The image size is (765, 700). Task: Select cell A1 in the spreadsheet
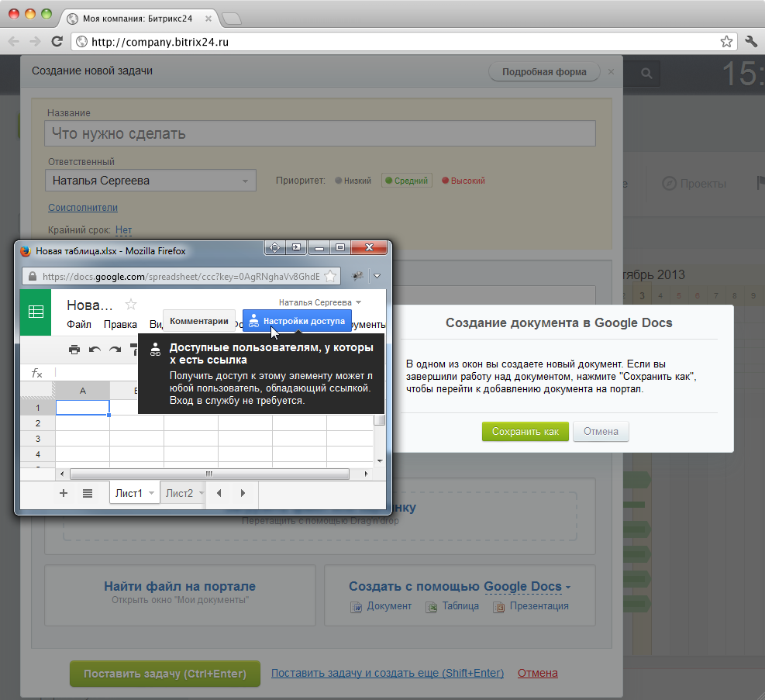click(82, 408)
